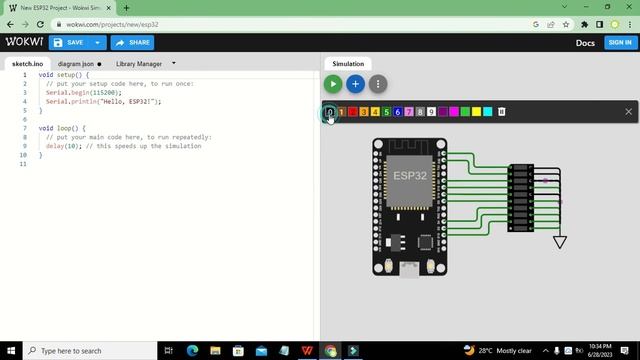Expand the editor tabs dropdown arrow
This screenshot has height=360, width=640.
pos(174,63)
